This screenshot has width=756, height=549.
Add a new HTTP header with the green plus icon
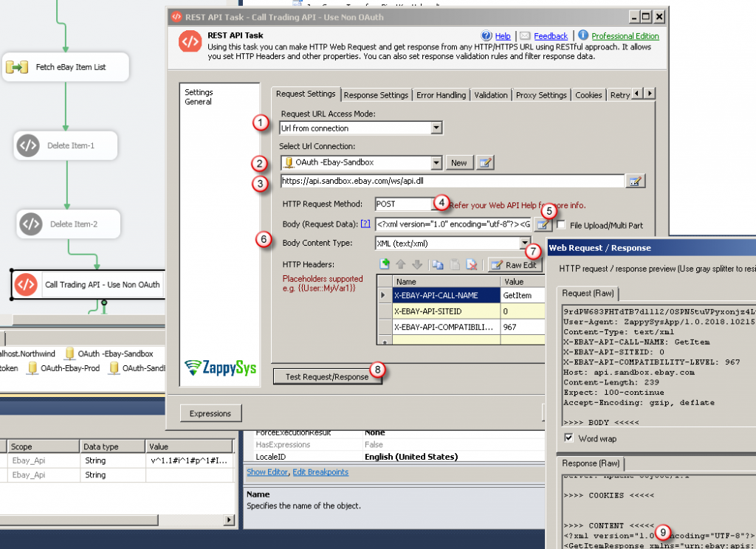(x=385, y=264)
